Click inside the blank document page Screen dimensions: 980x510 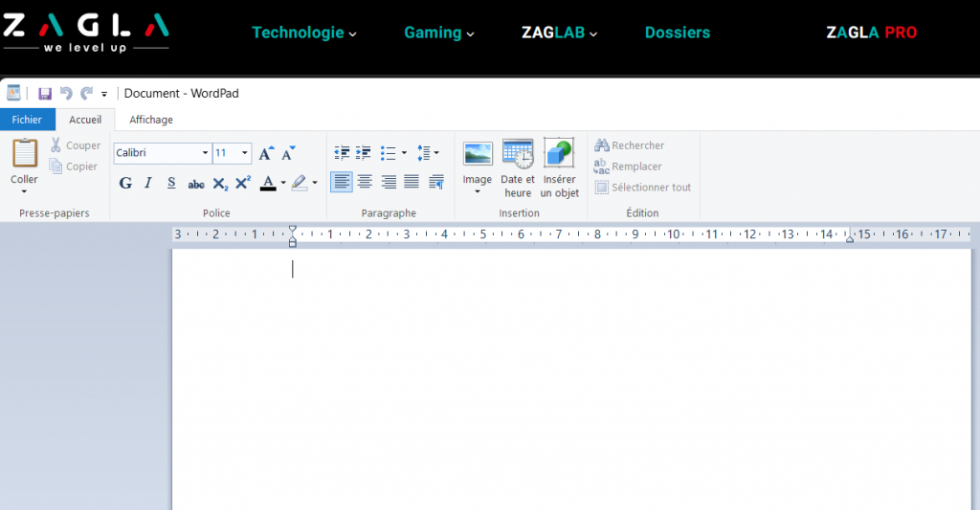[574, 383]
